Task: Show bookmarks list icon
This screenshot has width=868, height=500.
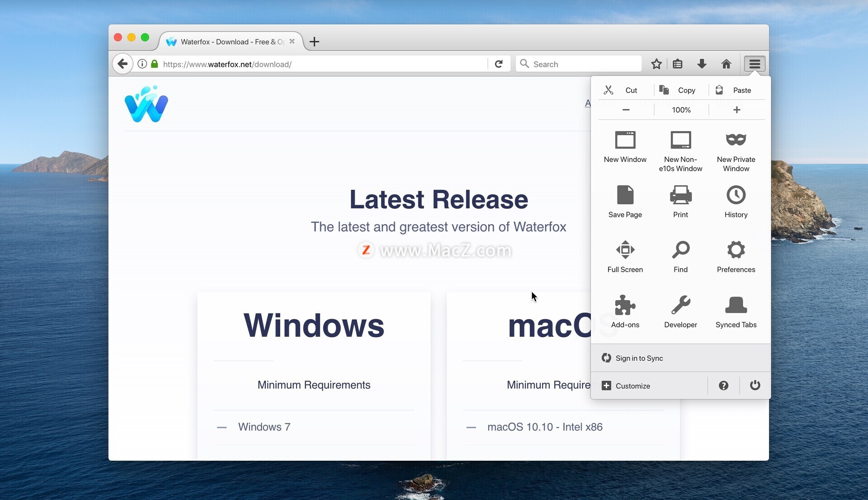Action: 677,64
